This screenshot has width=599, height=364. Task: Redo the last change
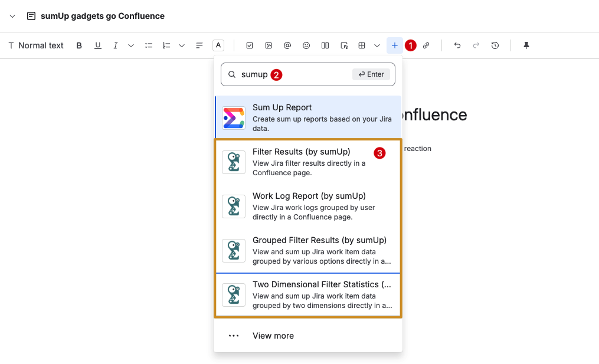(476, 45)
